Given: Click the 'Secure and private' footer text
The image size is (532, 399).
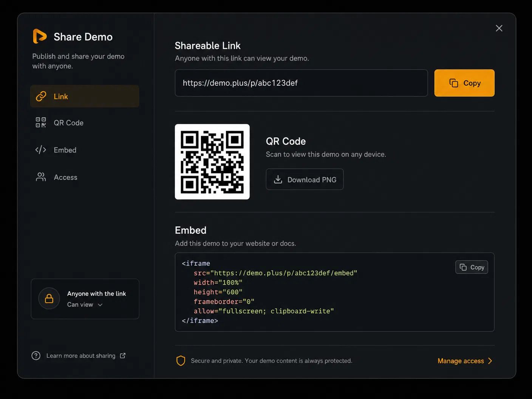Looking at the screenshot, I should tap(271, 361).
